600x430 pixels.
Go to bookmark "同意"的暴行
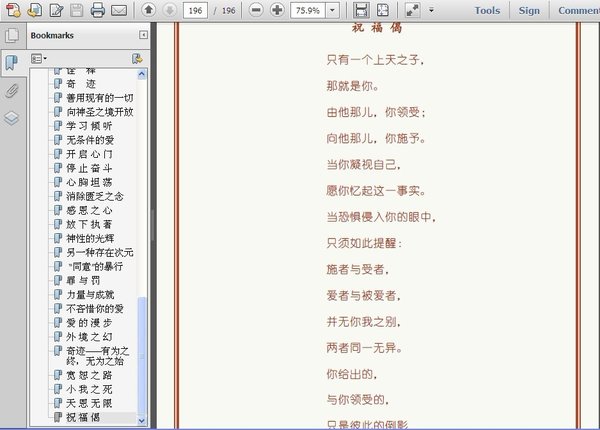pyautogui.click(x=96, y=266)
